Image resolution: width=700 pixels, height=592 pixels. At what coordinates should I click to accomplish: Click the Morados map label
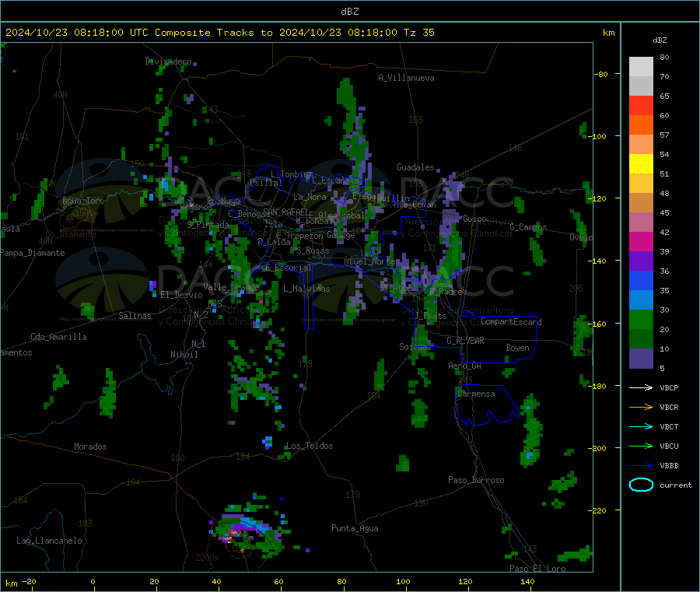(x=90, y=447)
